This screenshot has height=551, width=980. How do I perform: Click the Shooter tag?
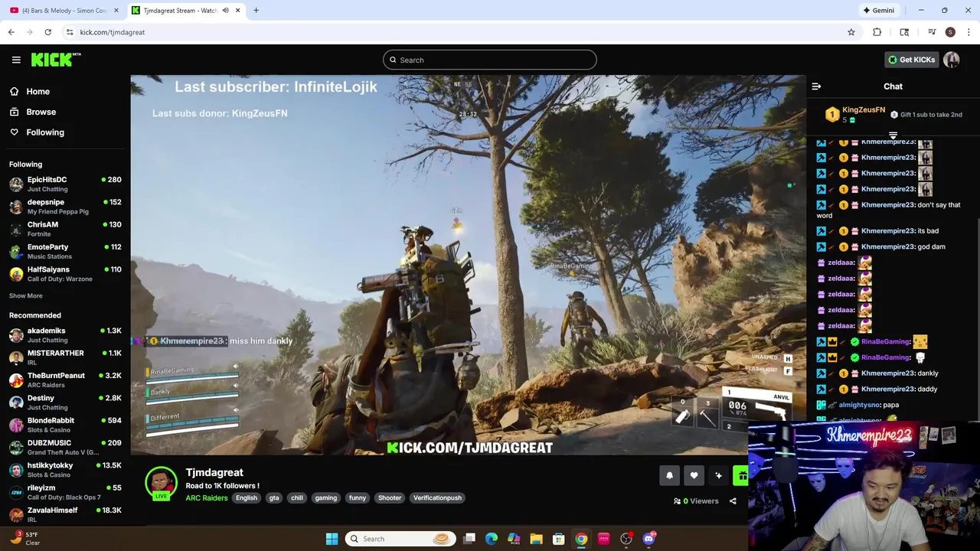pos(390,498)
